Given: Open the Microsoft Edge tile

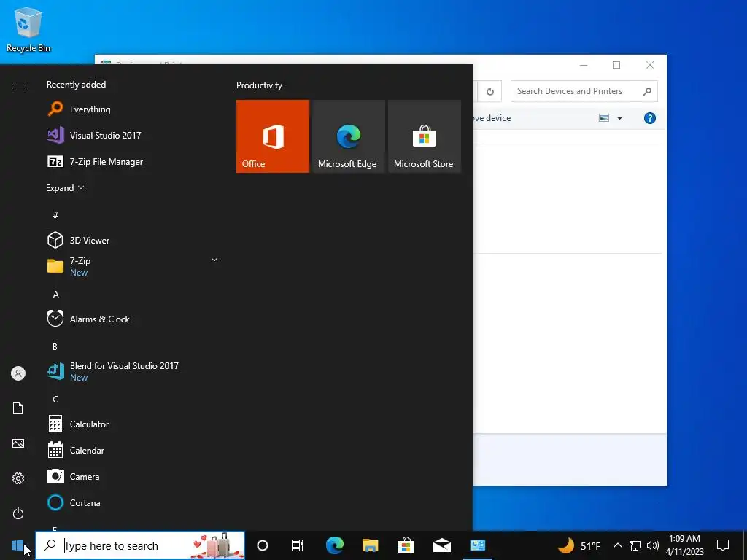Looking at the screenshot, I should coord(348,136).
